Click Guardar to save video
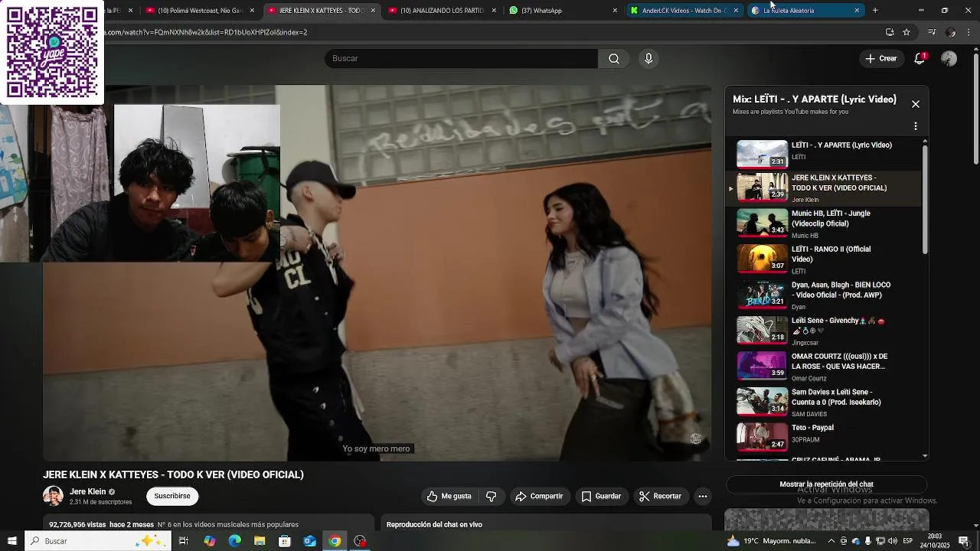This screenshot has width=980, height=551. pyautogui.click(x=601, y=497)
